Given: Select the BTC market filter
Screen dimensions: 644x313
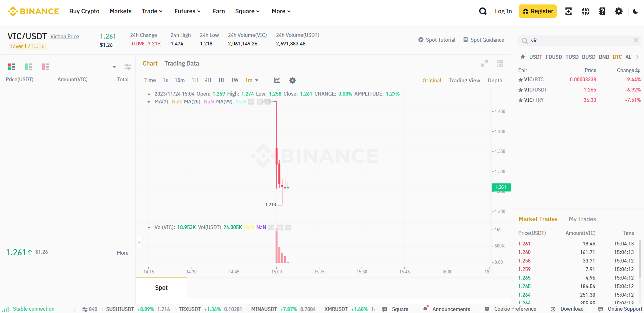Looking at the screenshot, I should click(617, 57).
